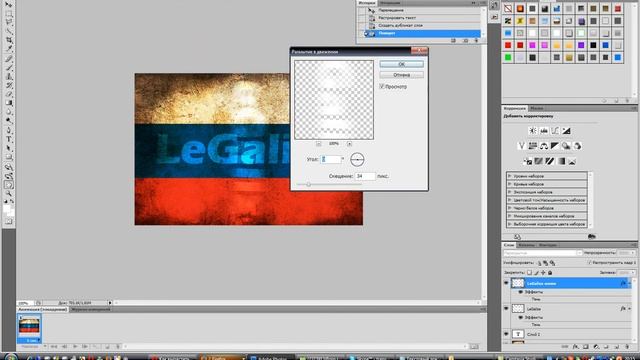This screenshot has height=360, width=640.
Task: Add a Gradient Map adjustment layer
Action: pyautogui.click(x=561, y=161)
